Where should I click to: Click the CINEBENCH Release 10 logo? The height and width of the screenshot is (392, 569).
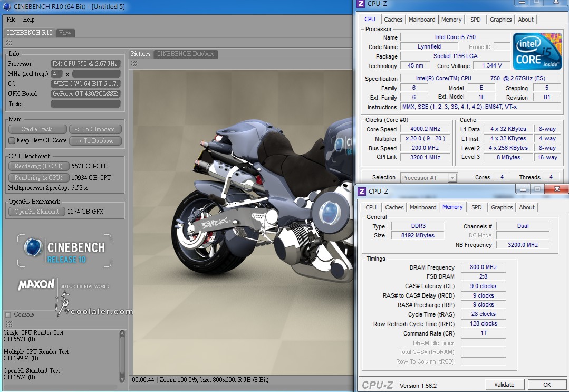pyautogui.click(x=64, y=251)
